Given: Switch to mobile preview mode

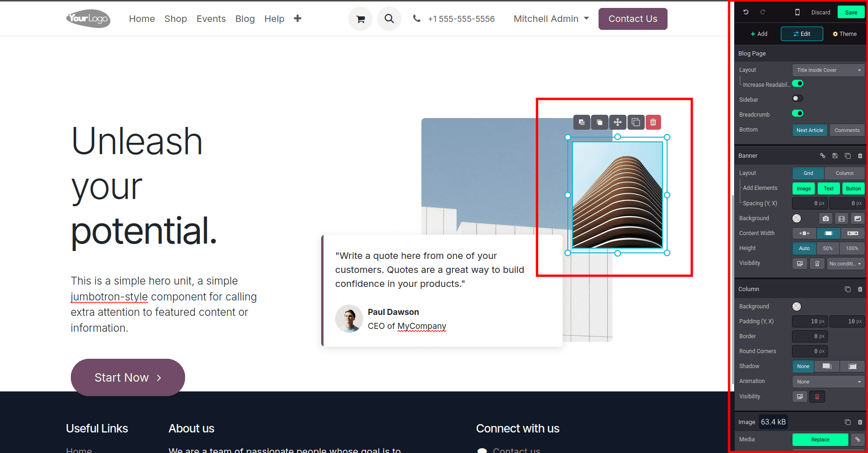Looking at the screenshot, I should [x=798, y=12].
